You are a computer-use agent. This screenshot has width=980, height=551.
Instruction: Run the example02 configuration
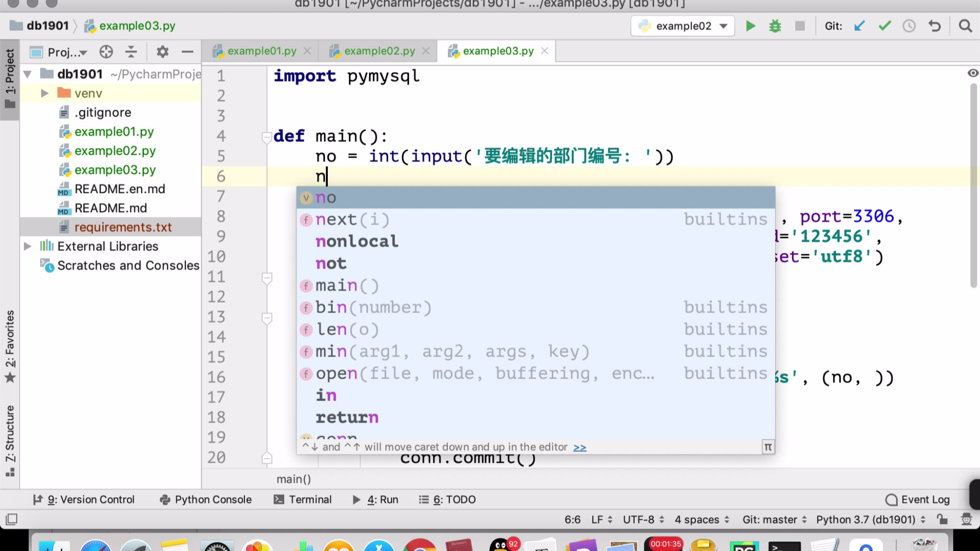click(750, 26)
